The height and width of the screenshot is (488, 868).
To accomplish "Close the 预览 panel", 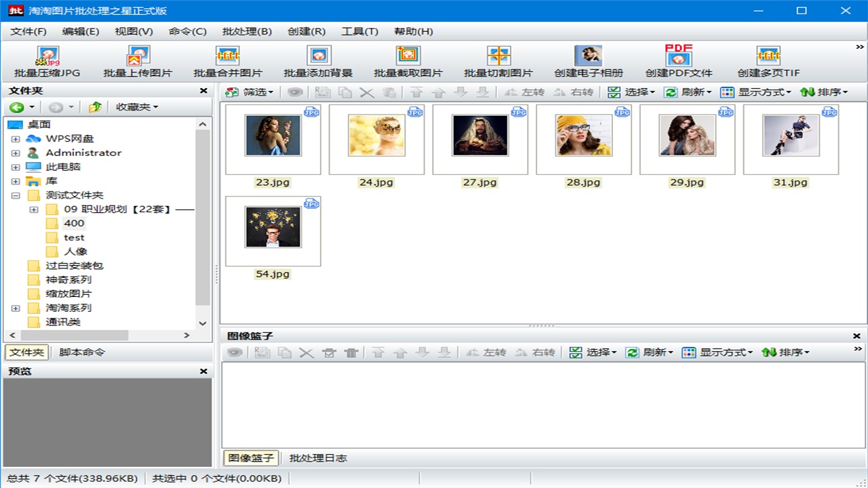I will click(x=203, y=371).
